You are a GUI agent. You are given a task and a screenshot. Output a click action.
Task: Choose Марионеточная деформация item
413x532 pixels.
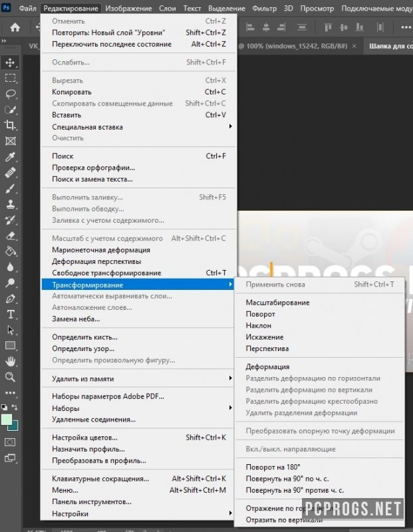[x=138, y=250]
